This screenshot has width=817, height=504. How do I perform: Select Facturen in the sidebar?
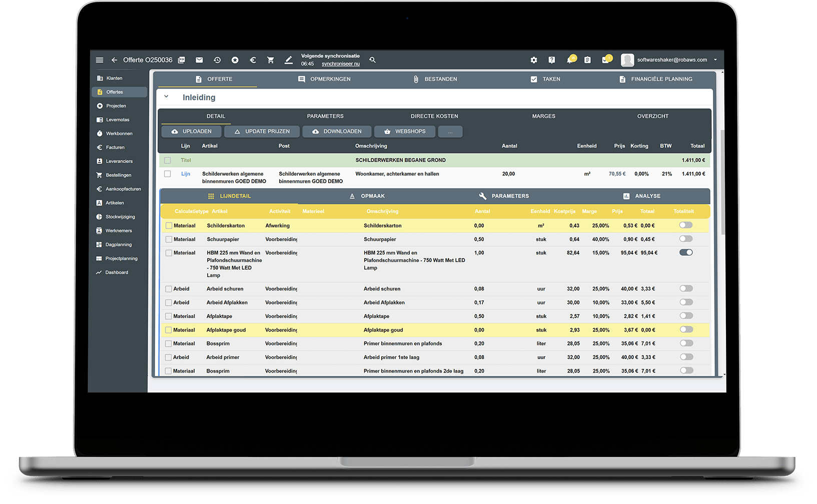point(115,147)
